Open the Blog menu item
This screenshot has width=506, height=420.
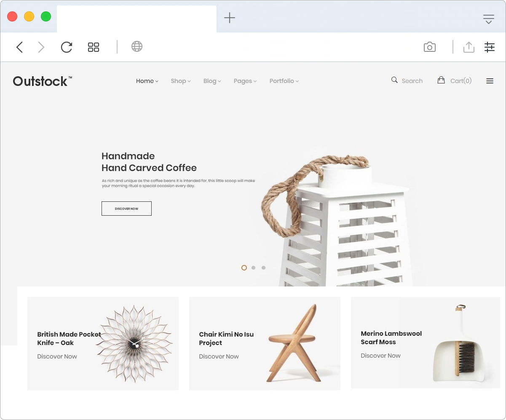click(x=212, y=81)
